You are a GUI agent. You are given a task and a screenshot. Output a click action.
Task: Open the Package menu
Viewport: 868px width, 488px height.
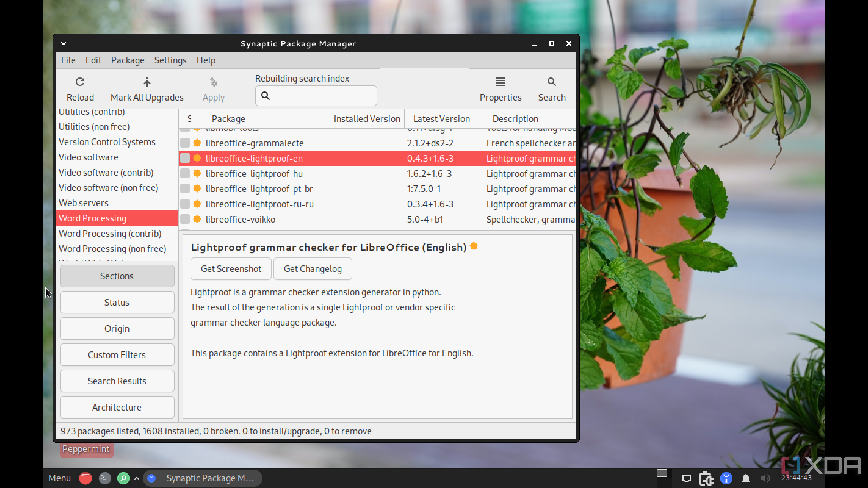[x=128, y=60]
